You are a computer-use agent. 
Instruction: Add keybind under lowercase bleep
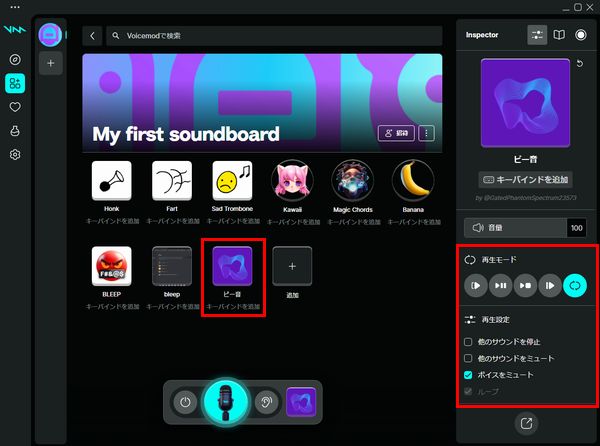coord(173,307)
